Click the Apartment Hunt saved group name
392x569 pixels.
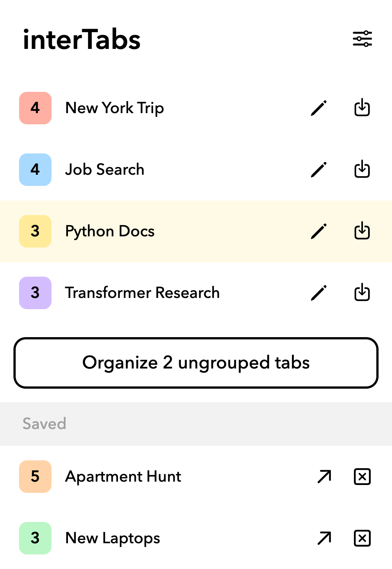coord(123,477)
